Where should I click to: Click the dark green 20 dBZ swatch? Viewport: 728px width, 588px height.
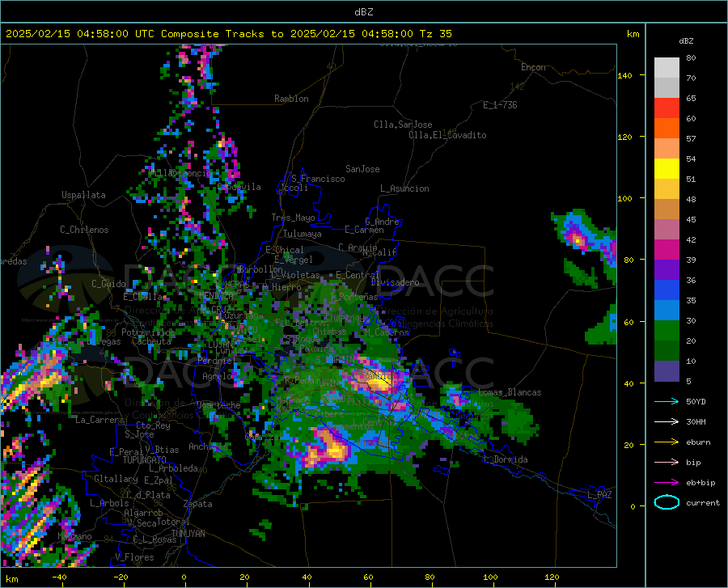coord(667,350)
